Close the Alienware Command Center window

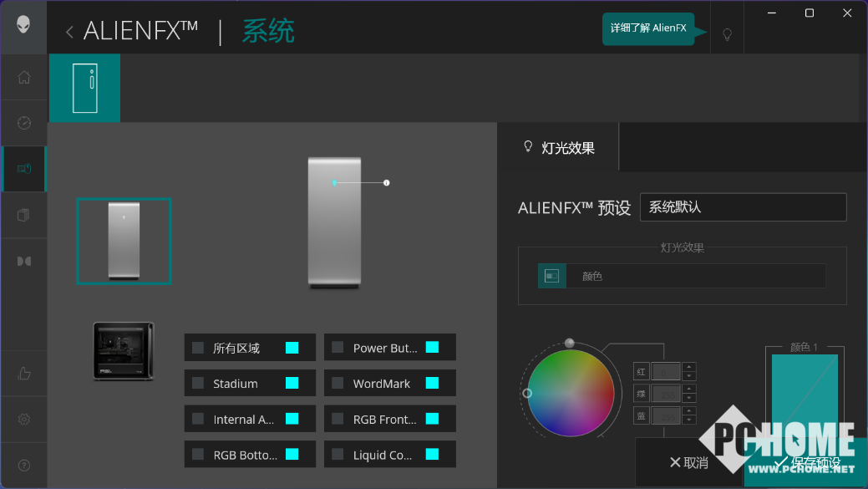847,13
